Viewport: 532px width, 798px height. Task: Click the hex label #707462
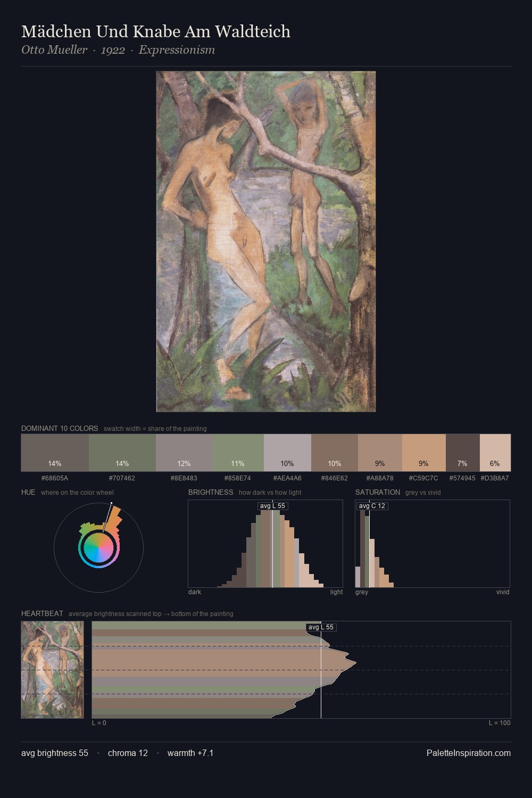point(122,478)
